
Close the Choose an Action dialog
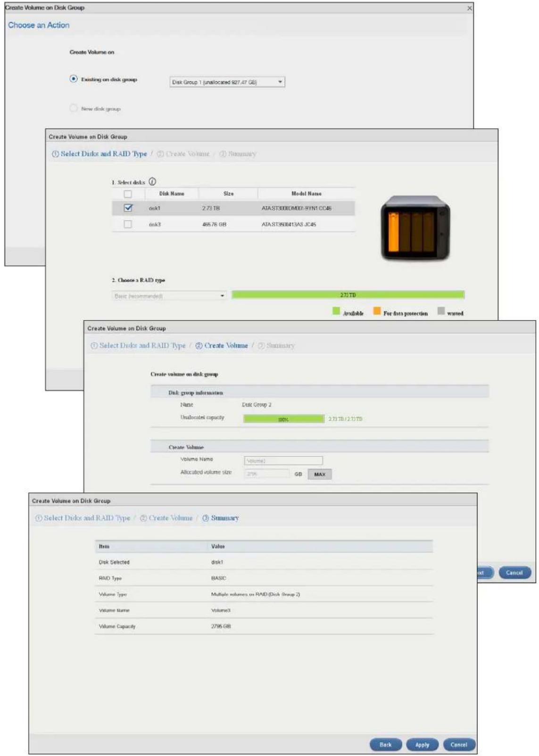(469, 8)
